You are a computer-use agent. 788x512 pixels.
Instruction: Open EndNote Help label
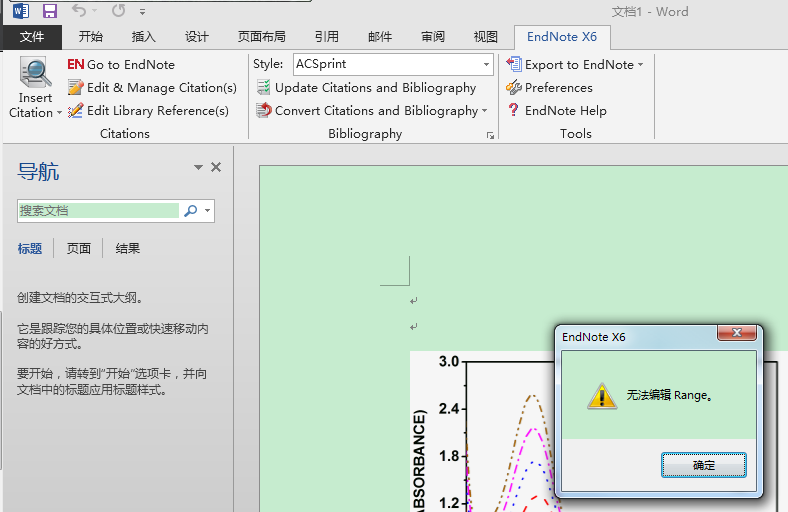(x=566, y=111)
